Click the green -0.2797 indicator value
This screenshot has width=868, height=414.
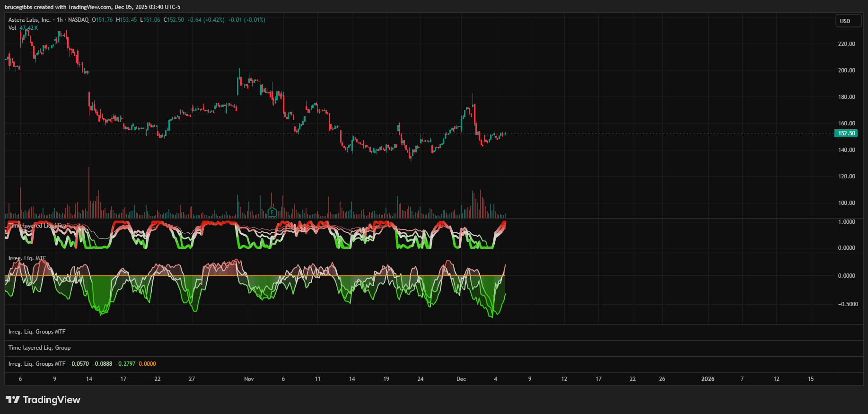pos(125,364)
